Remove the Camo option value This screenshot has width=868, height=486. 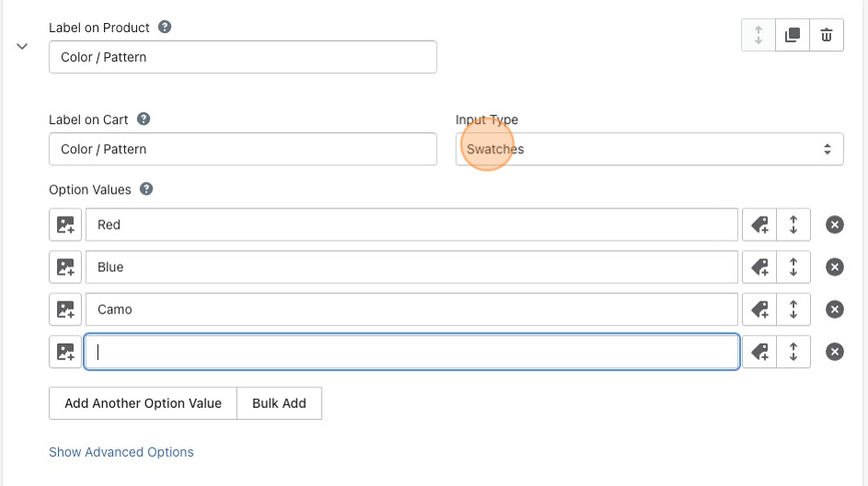point(835,310)
